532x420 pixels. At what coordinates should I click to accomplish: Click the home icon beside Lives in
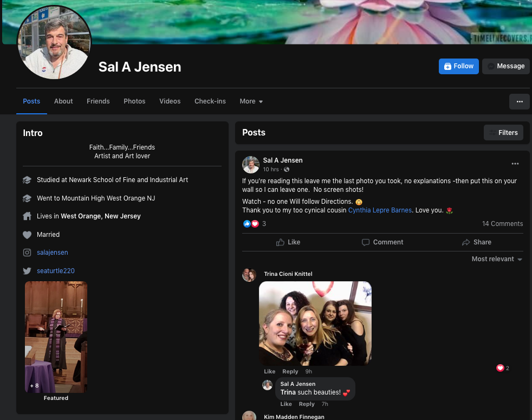[x=27, y=216]
